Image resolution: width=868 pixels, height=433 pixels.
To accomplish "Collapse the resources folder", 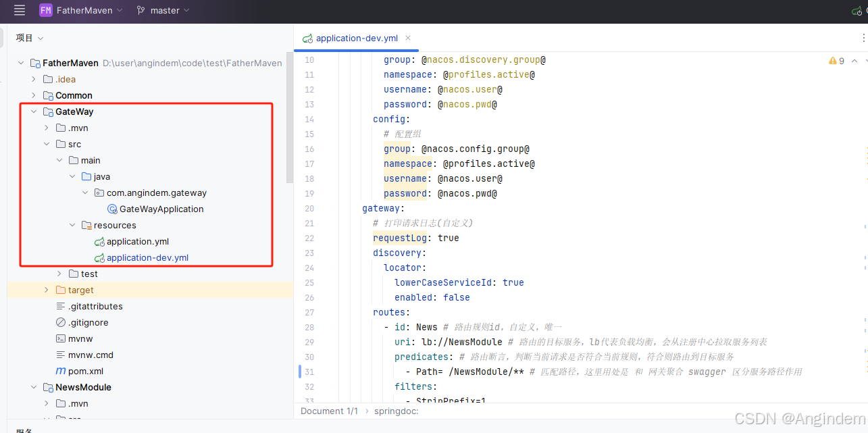I will tap(72, 225).
